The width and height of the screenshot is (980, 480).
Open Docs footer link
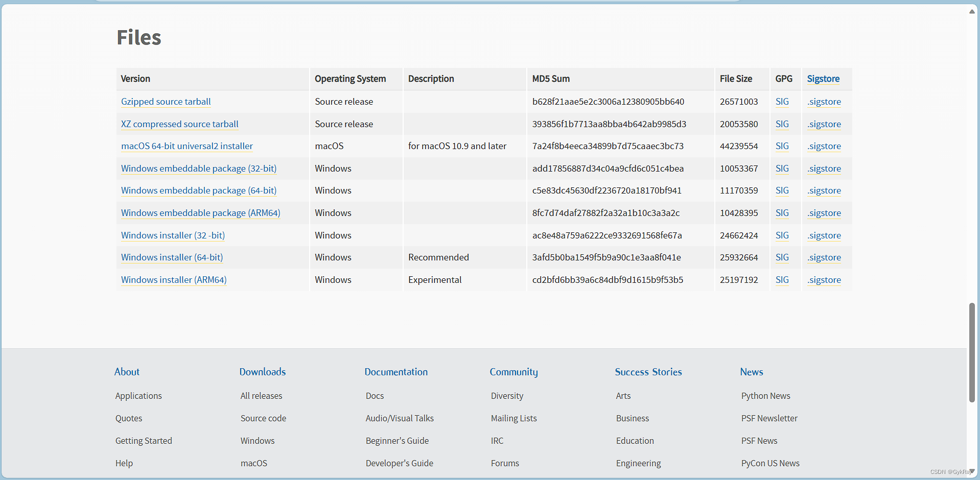coord(375,396)
